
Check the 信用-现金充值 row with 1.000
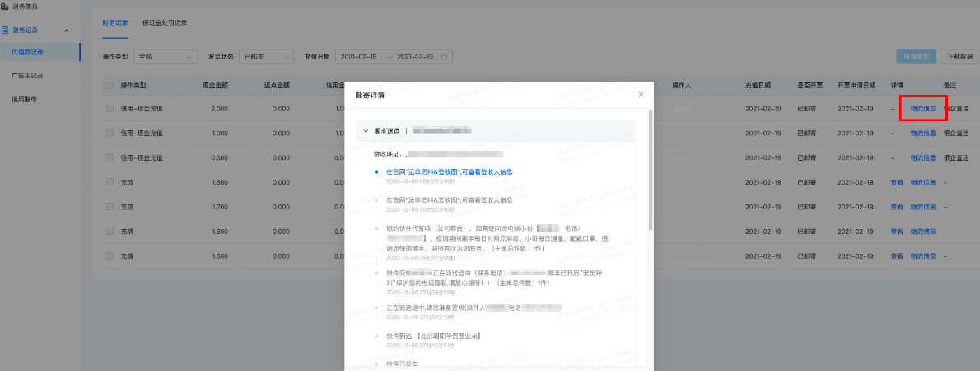click(110, 134)
